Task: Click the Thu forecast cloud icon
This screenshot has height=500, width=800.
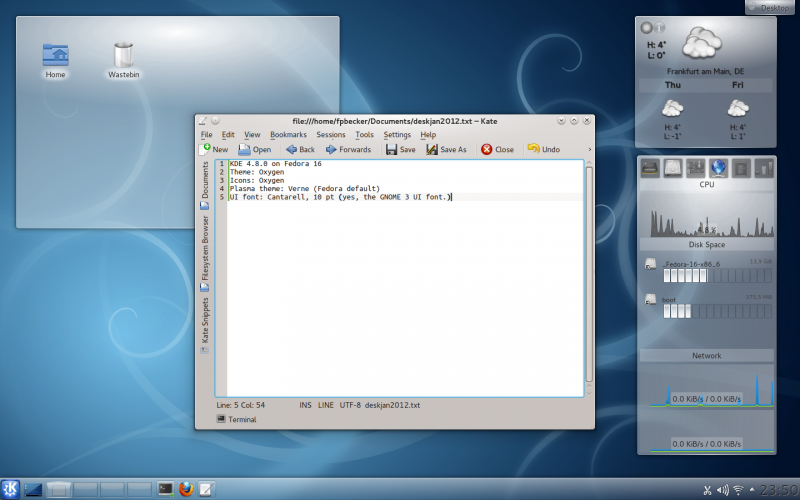Action: (672, 109)
